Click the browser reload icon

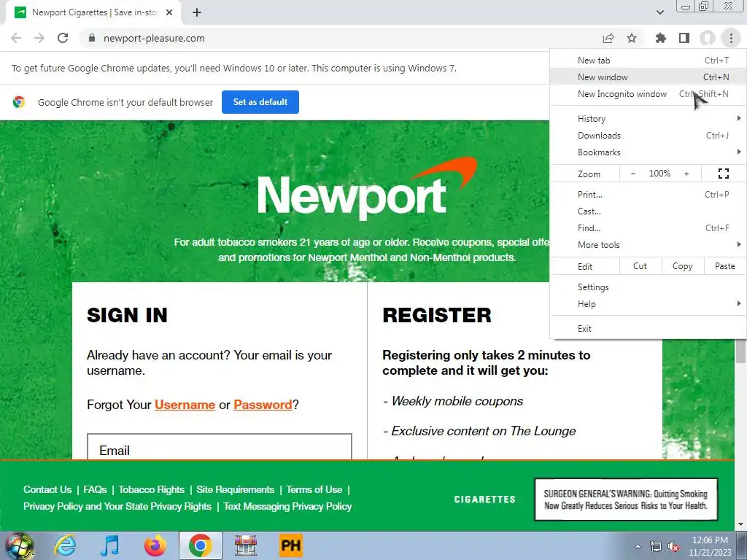[x=63, y=38]
